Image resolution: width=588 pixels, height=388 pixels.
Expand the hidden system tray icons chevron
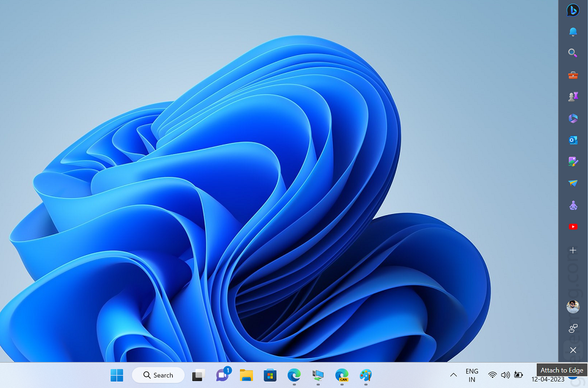453,375
